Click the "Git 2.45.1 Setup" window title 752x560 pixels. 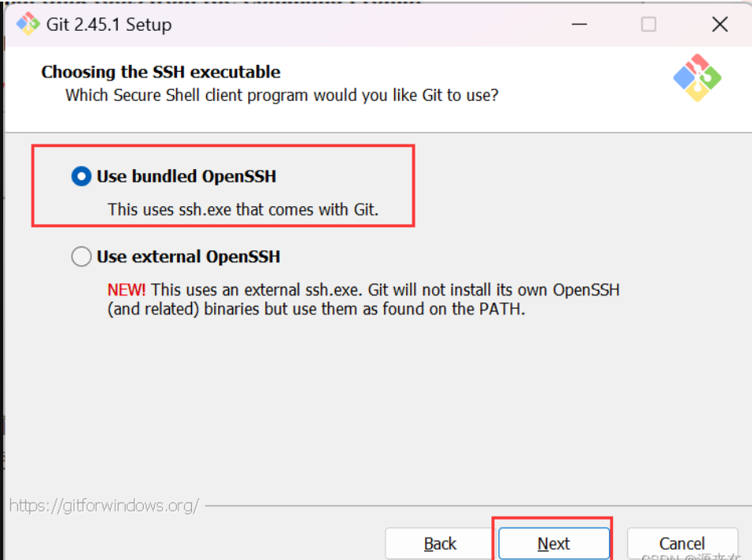109,24
